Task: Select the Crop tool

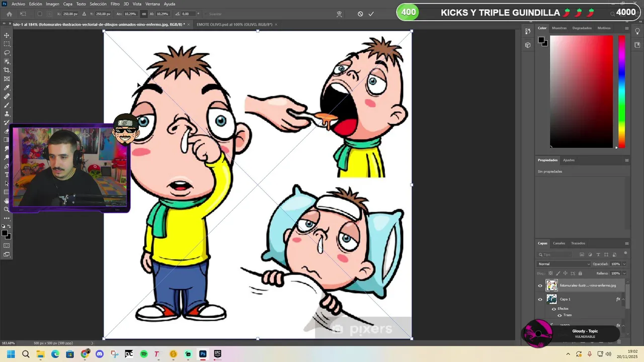Action: coord(7,70)
